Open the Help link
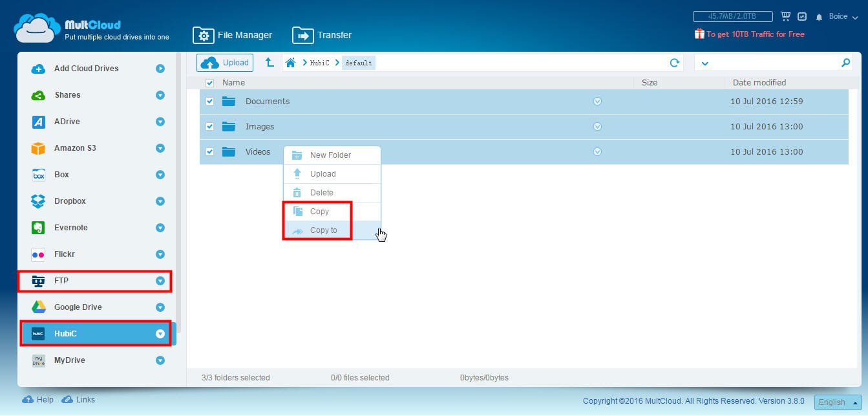The image size is (868, 416). pos(38,400)
